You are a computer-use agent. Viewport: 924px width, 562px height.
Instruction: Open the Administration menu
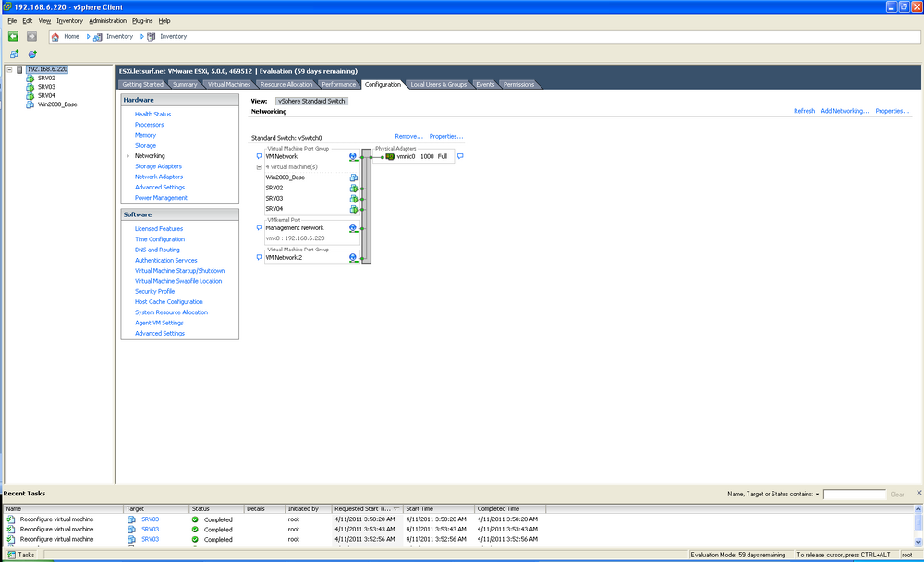pos(107,20)
